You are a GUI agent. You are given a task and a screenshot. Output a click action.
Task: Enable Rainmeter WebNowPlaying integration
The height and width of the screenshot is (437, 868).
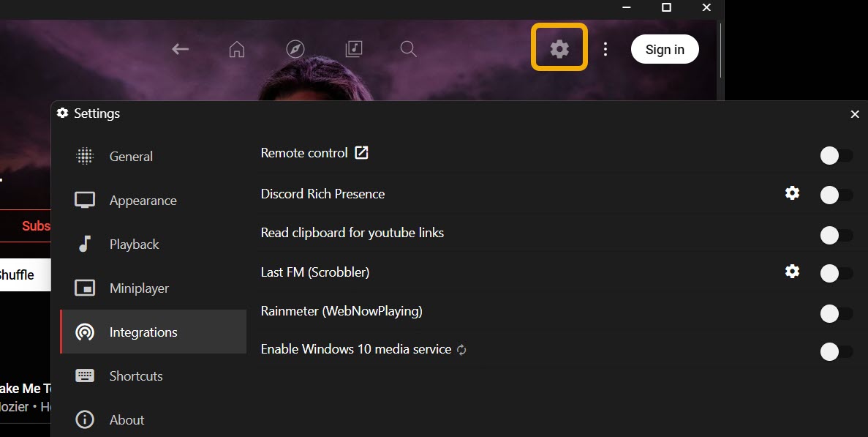(835, 313)
